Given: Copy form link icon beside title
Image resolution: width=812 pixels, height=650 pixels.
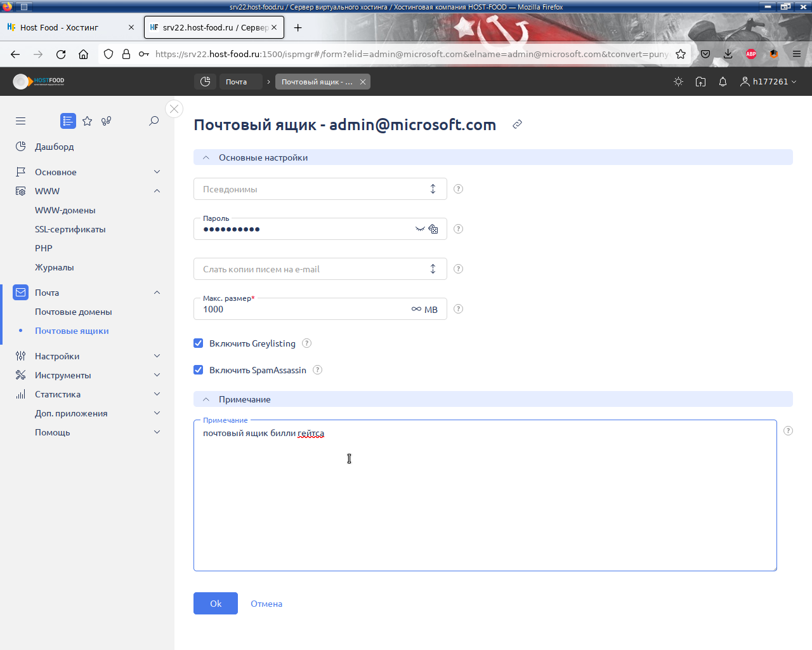Looking at the screenshot, I should (x=517, y=124).
